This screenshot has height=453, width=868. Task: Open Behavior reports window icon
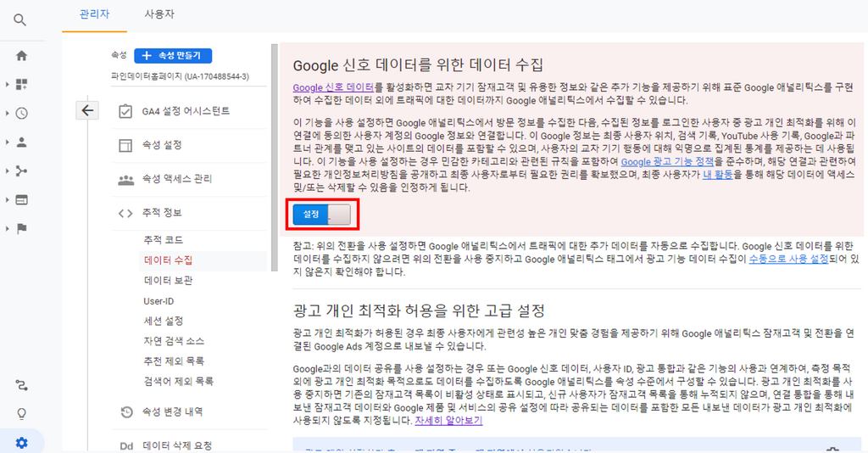point(21,200)
